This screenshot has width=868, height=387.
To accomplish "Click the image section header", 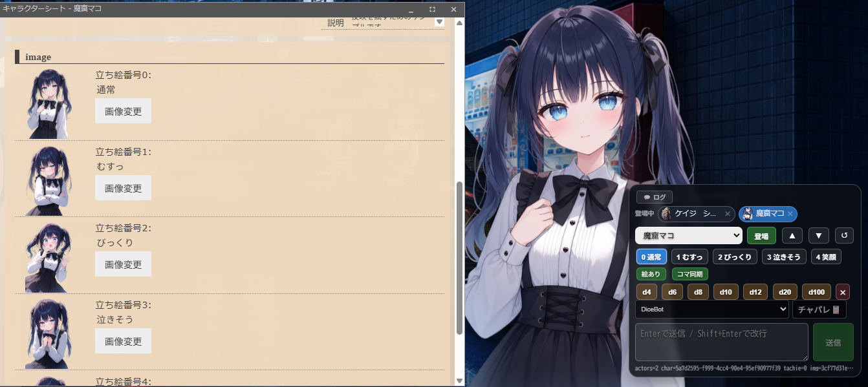I will 230,57.
